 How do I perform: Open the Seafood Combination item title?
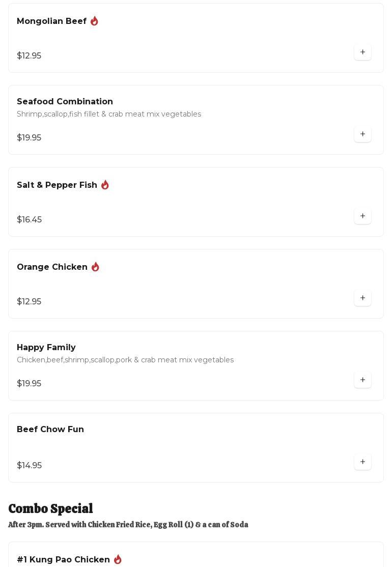[65, 102]
